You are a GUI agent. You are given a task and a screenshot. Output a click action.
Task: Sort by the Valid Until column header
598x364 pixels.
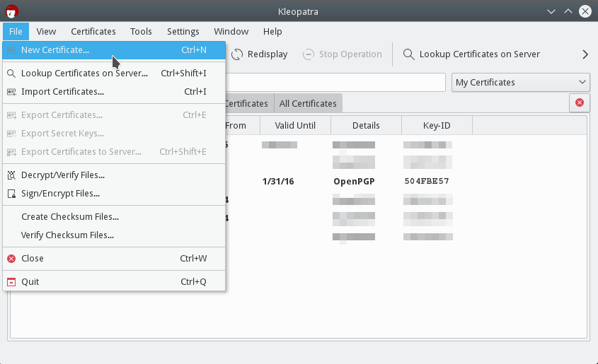[x=295, y=125]
